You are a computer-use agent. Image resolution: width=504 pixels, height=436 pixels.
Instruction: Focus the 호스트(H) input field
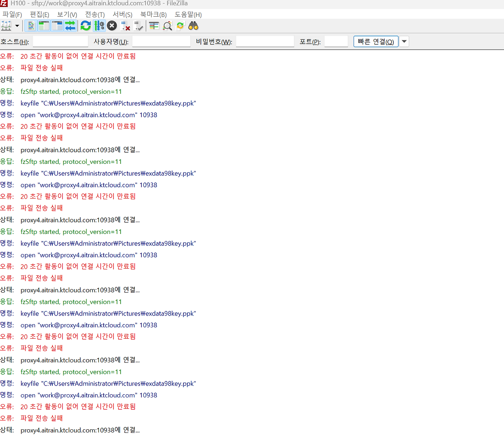[60, 41]
